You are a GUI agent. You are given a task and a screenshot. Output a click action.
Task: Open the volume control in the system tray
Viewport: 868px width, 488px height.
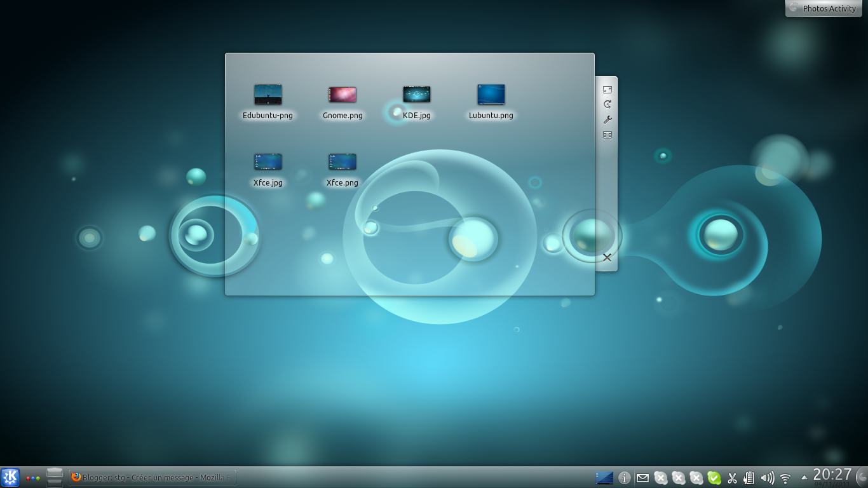click(767, 477)
